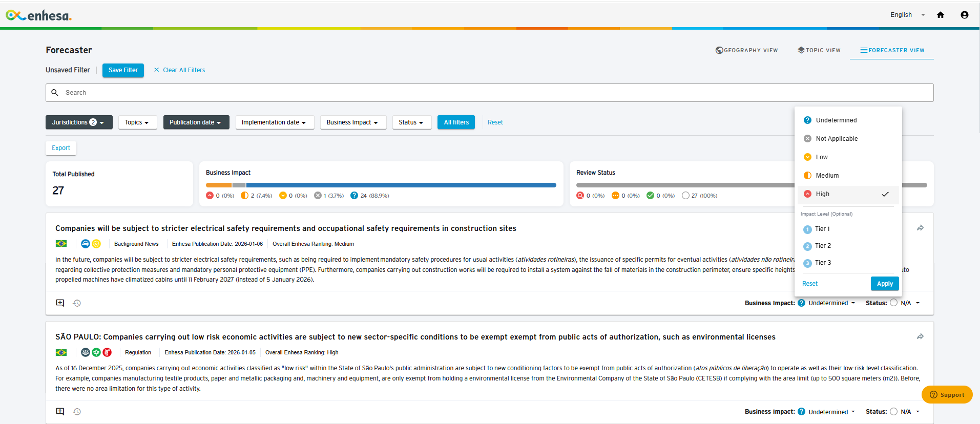
Task: Switch to Geography View tab
Action: tap(746, 50)
